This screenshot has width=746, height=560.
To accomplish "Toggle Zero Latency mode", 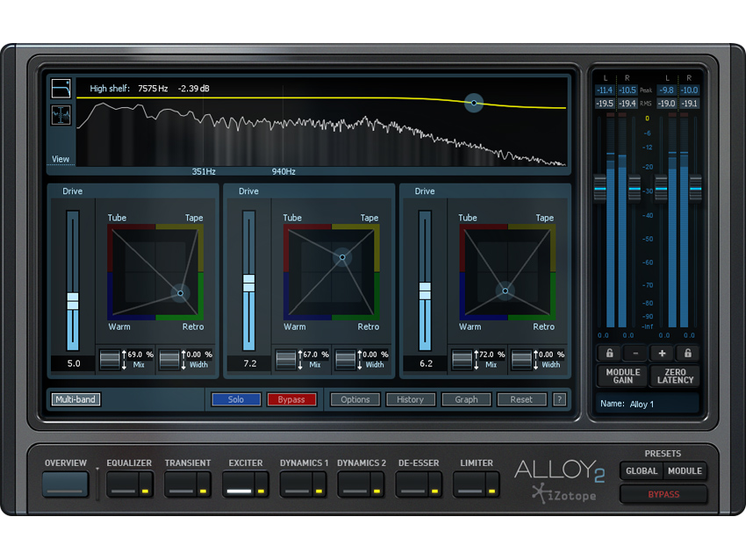I will tap(675, 376).
